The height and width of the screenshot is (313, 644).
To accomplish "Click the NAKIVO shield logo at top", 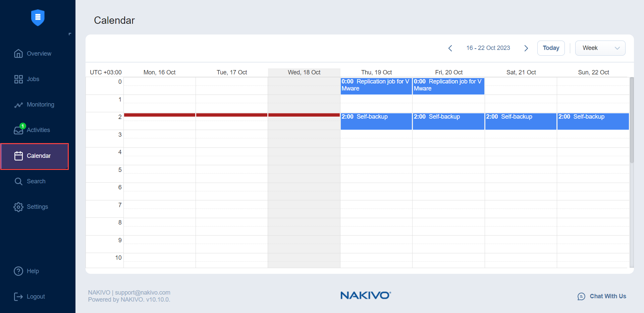I will point(38,18).
